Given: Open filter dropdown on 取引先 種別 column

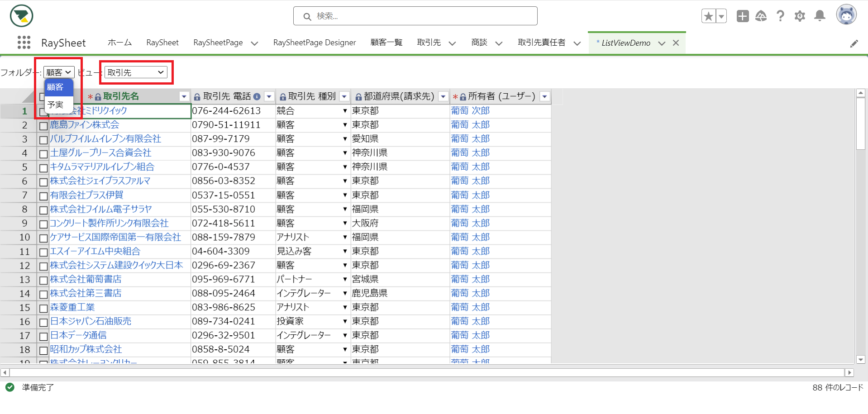Looking at the screenshot, I should [x=344, y=96].
